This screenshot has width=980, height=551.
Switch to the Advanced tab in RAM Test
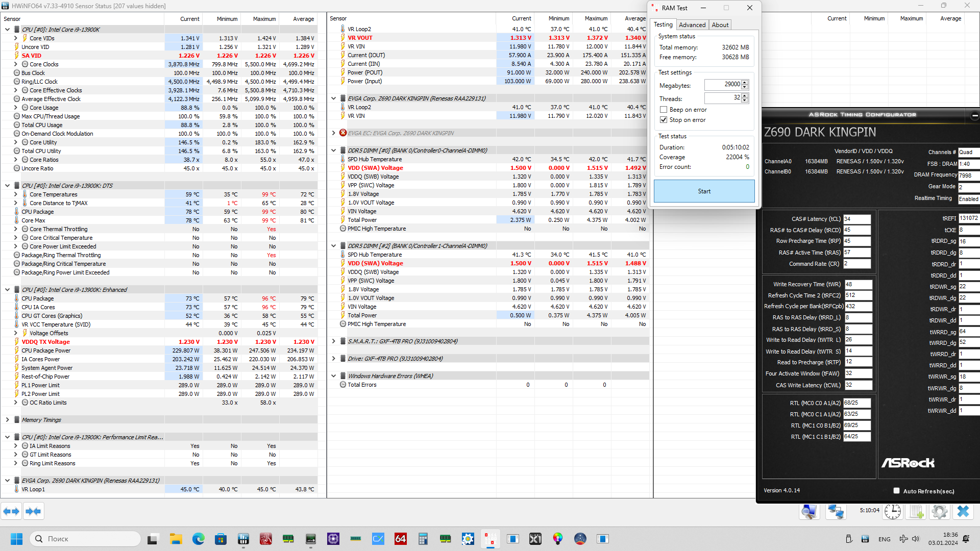pos(692,24)
